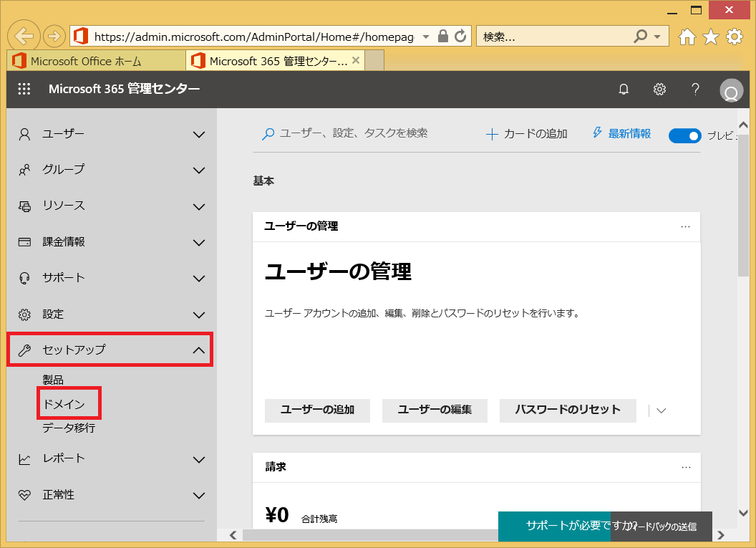Open the search provider dropdown arrow
This screenshot has height=548, width=756.
pyautogui.click(x=657, y=37)
